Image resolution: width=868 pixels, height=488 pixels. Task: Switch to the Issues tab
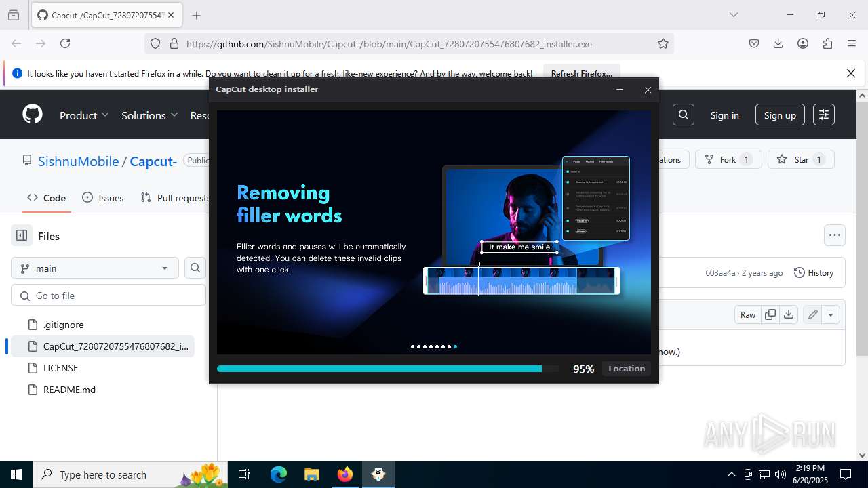pyautogui.click(x=103, y=198)
